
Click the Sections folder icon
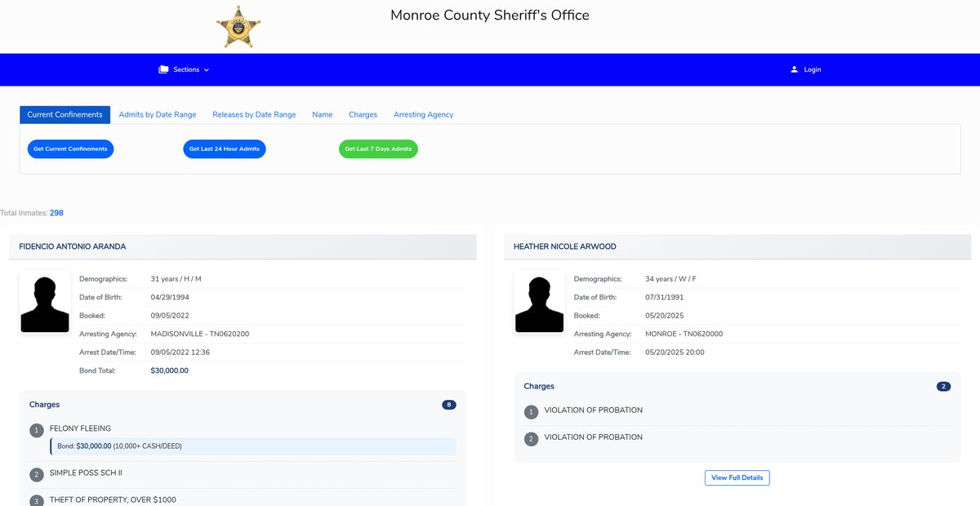pos(163,70)
